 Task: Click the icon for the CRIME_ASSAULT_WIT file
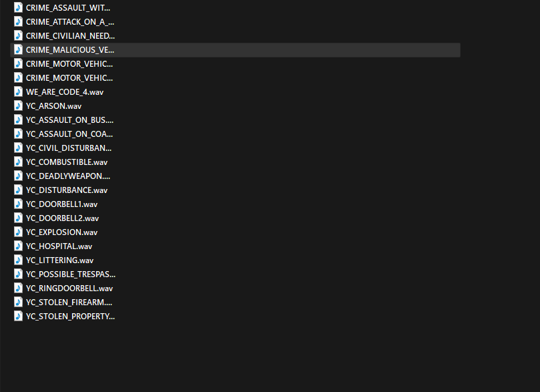[x=19, y=7]
